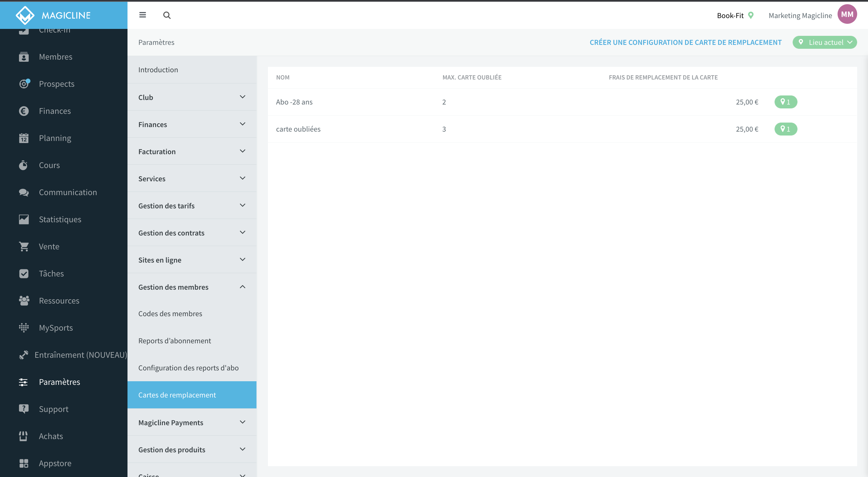Click the Achats store icon
The height and width of the screenshot is (477, 868).
(x=23, y=436)
